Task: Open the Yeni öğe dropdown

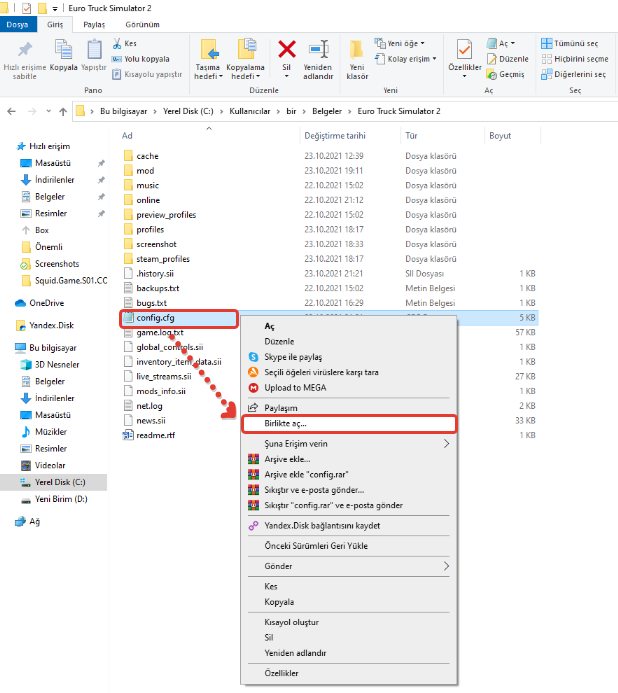Action: 400,43
